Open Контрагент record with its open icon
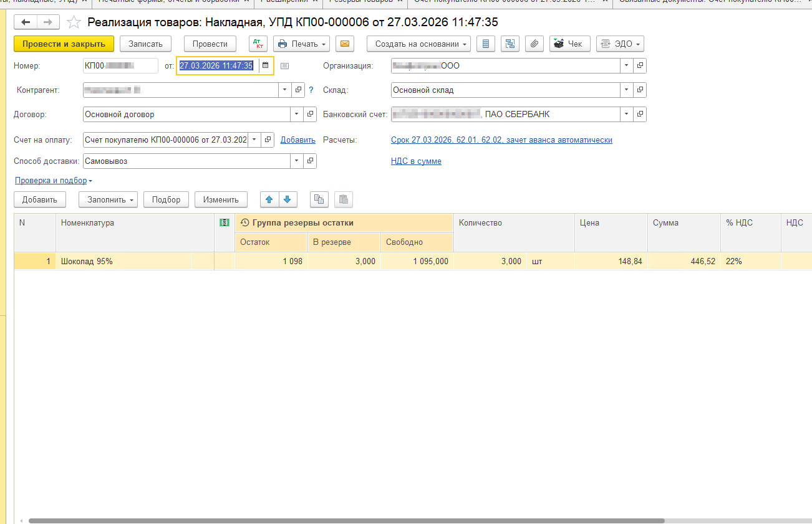Viewport: 812px width, 524px height. click(x=298, y=90)
